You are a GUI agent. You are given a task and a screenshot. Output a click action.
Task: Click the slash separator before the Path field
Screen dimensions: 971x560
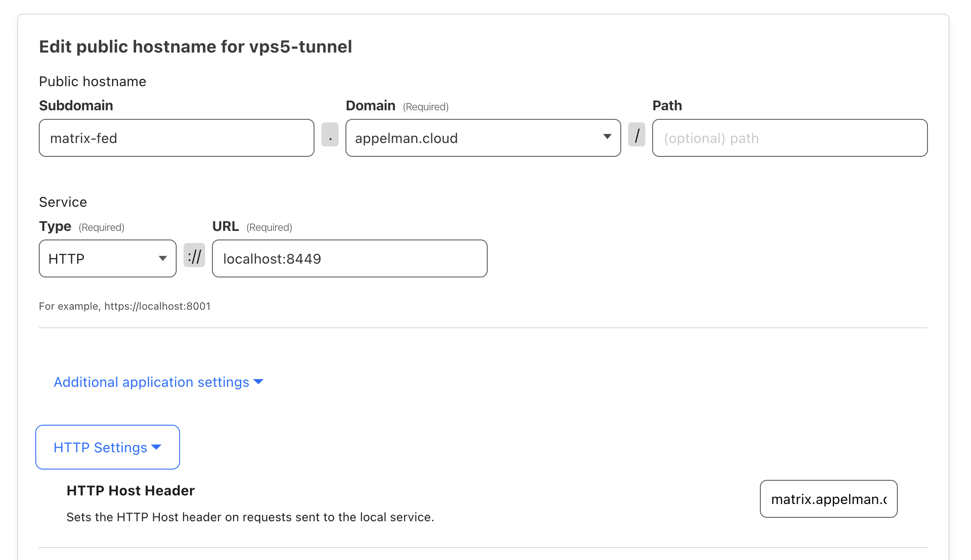[x=637, y=137]
